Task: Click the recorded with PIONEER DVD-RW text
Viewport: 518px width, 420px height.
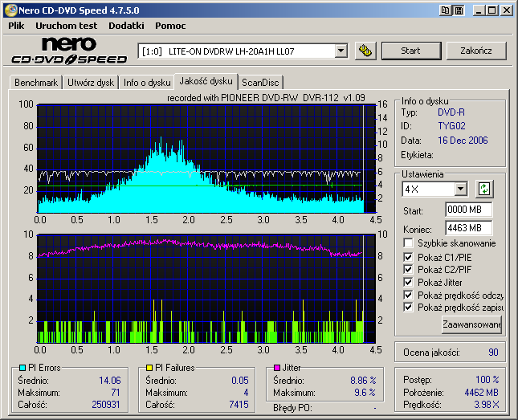Action: point(266,98)
